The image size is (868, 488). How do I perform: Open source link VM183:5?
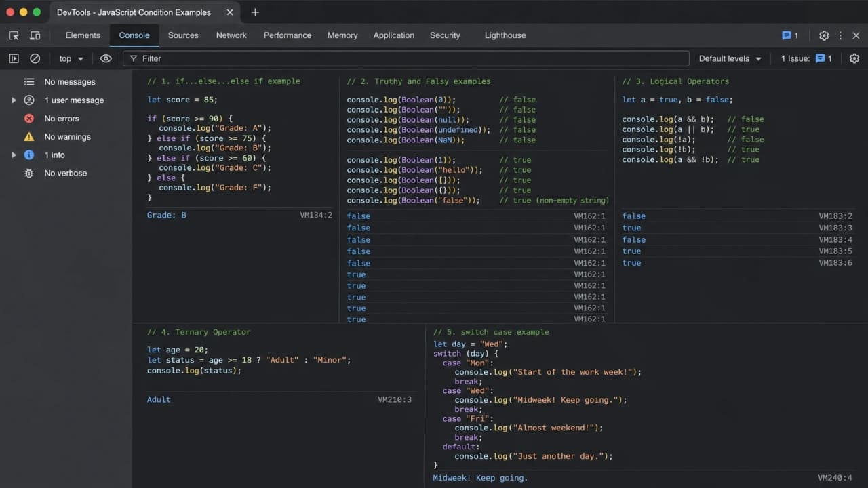(835, 251)
